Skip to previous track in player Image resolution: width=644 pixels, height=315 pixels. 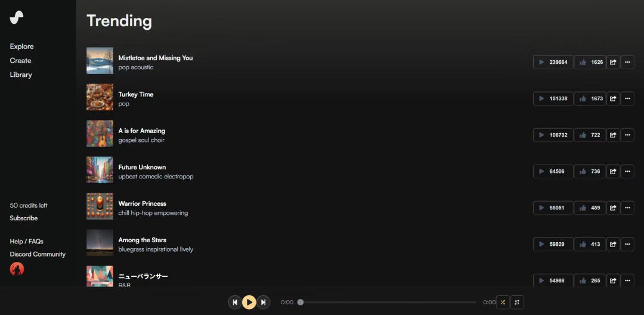point(235,302)
